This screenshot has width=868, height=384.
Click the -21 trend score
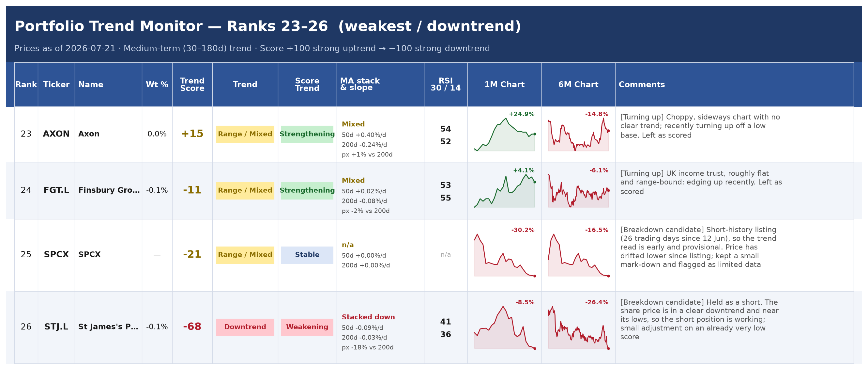[192, 254]
